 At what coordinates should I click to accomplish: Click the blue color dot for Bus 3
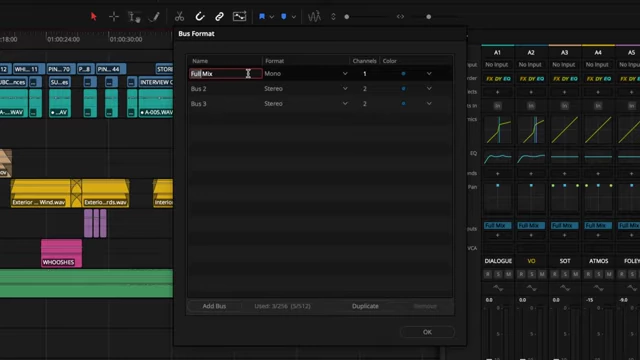tap(403, 104)
